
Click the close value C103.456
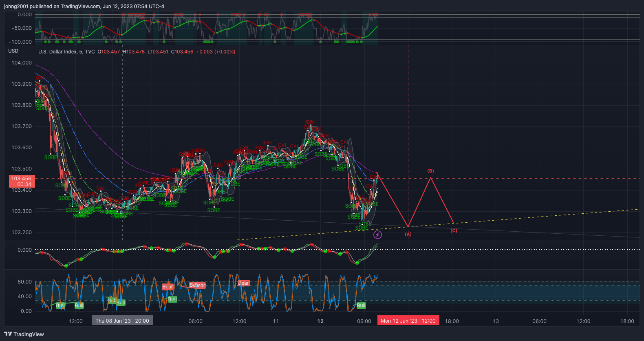(182, 52)
